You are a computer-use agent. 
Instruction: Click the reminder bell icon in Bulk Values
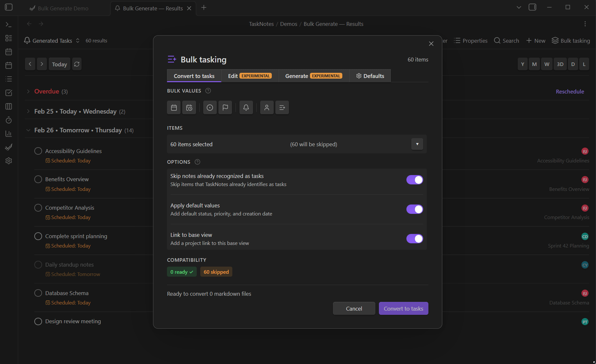click(246, 107)
